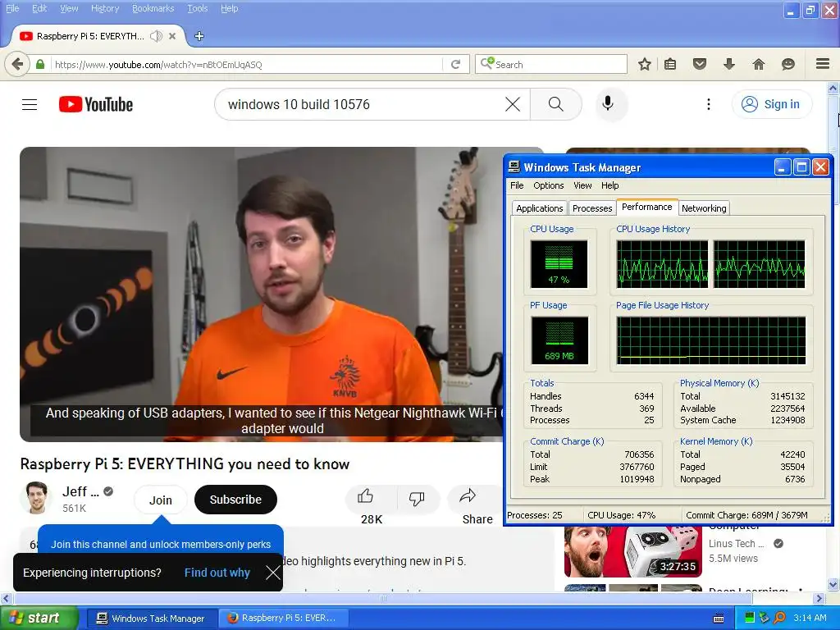Open Jeff's channel avatar
The image size is (840, 630).
pos(36,498)
